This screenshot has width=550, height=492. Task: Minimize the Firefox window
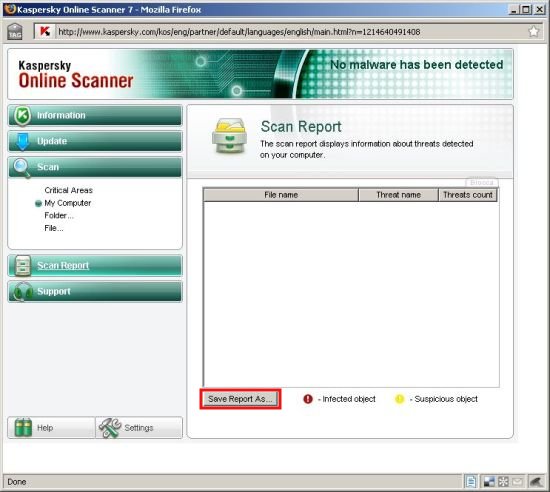(x=513, y=9)
